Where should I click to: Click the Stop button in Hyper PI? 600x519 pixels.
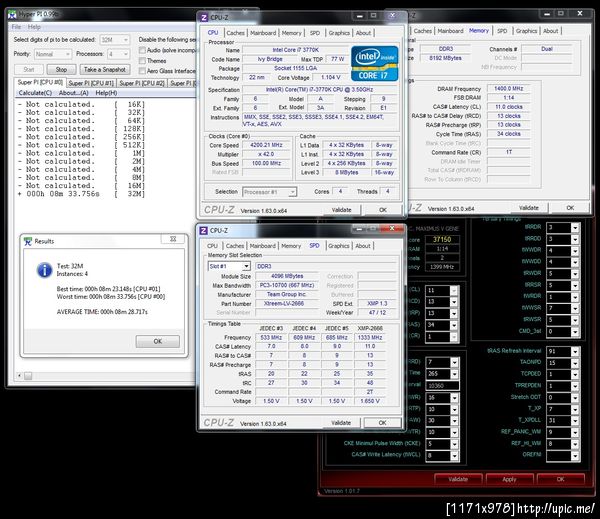pos(61,70)
